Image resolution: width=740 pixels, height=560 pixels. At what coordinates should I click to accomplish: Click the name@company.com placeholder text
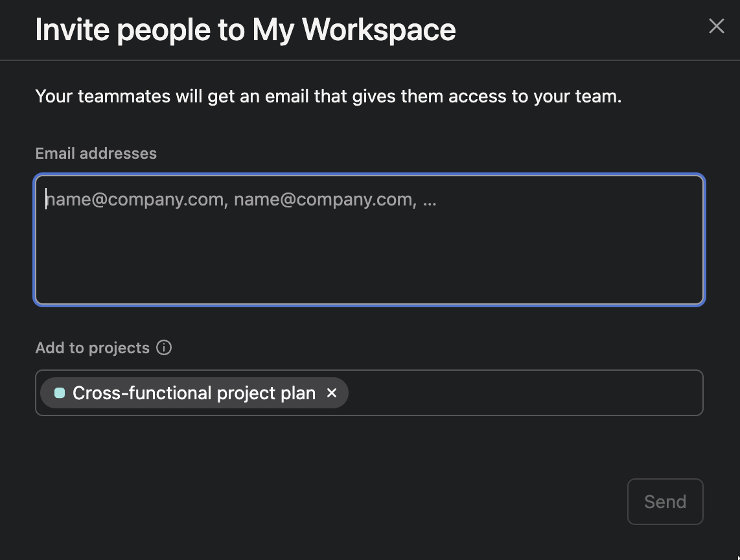(x=135, y=199)
